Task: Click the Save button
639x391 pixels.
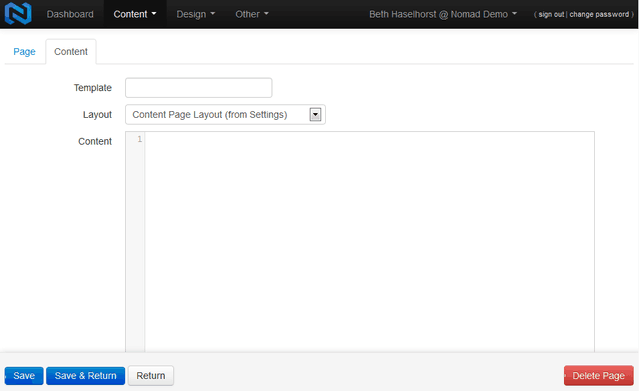Action: pos(24,376)
